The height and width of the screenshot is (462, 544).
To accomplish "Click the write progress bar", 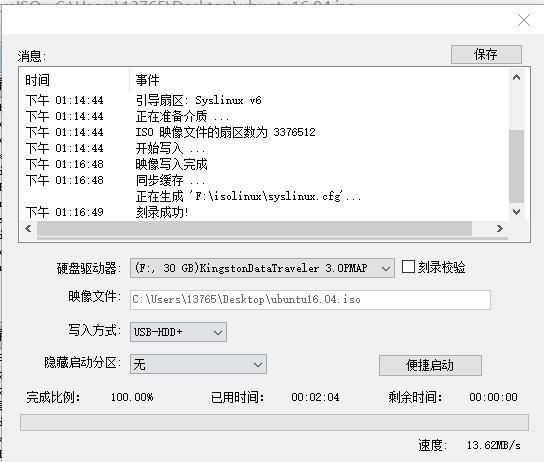I will pos(274,422).
